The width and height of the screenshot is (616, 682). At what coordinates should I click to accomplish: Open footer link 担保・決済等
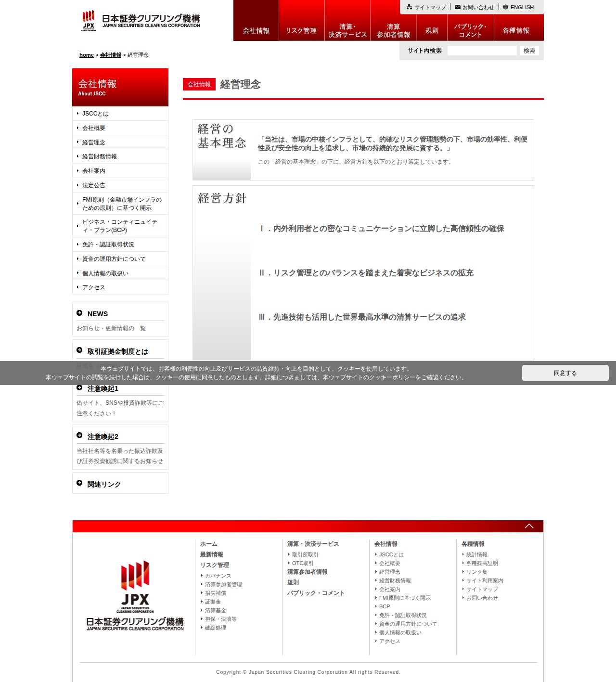pyautogui.click(x=221, y=619)
